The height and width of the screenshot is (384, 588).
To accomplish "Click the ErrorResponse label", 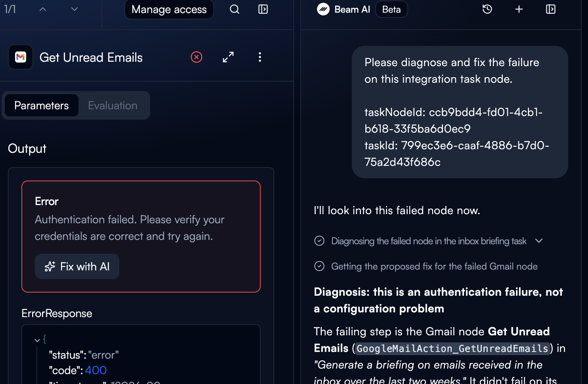I will (57, 314).
